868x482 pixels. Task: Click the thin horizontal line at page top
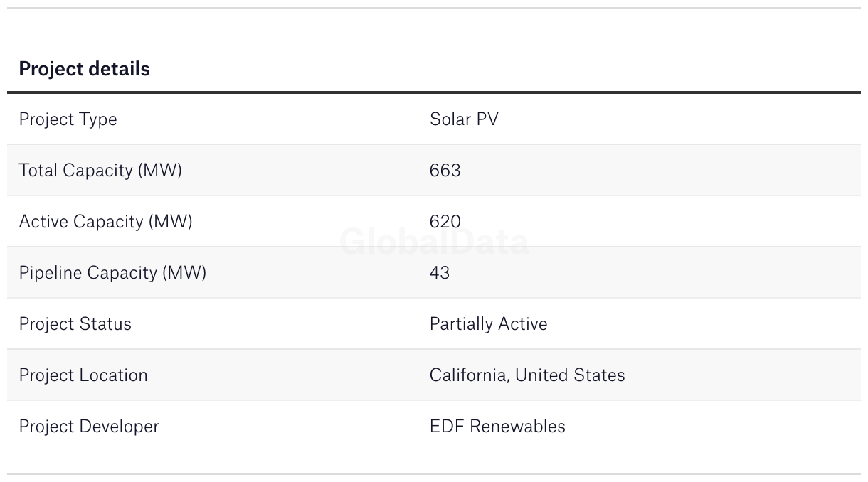[x=434, y=8]
